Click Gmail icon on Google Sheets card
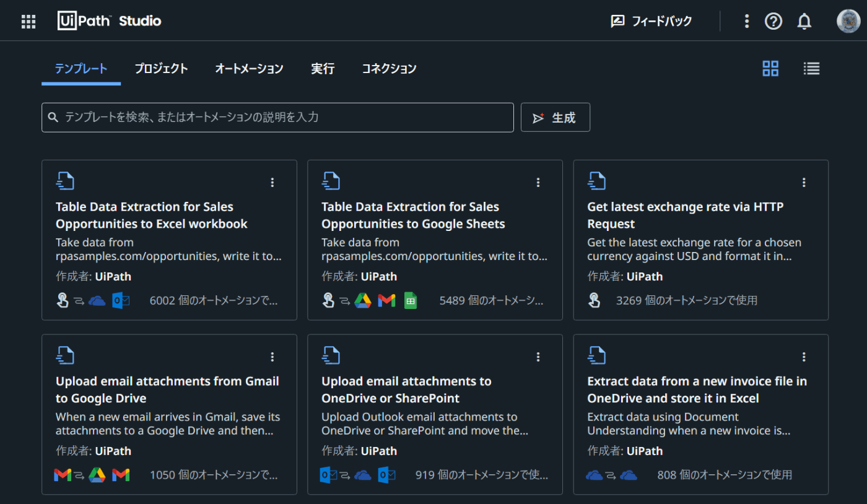The image size is (867, 504). coord(386,301)
